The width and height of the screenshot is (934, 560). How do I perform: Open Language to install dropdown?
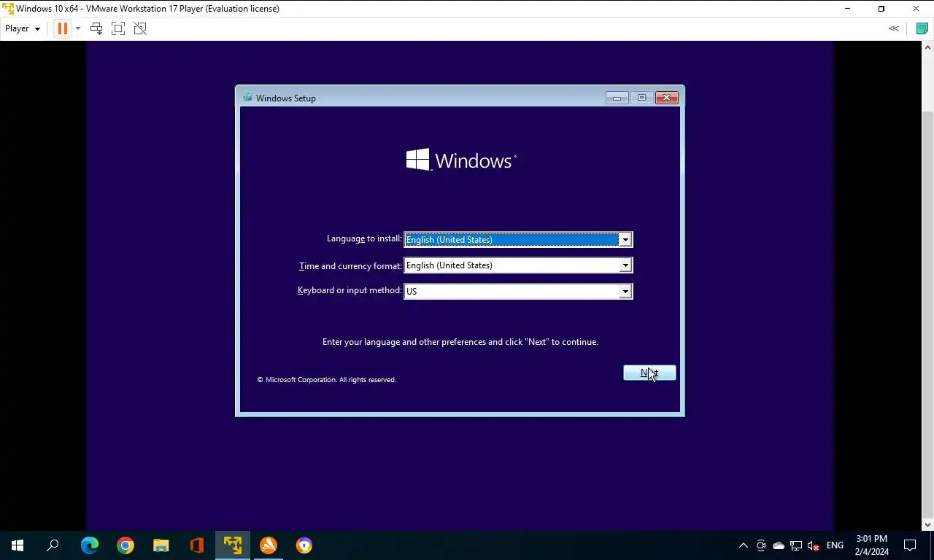[x=625, y=240]
